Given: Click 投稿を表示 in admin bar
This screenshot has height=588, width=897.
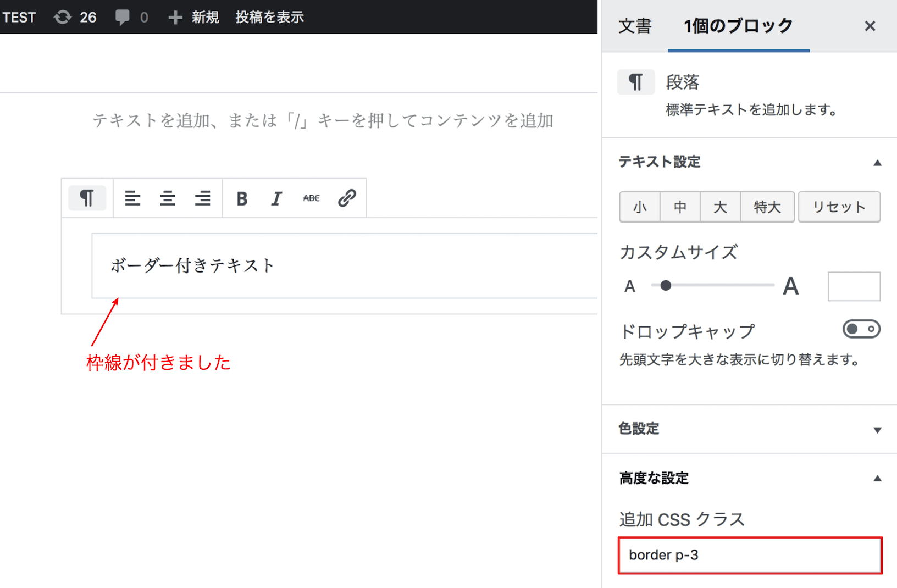Looking at the screenshot, I should [x=269, y=17].
